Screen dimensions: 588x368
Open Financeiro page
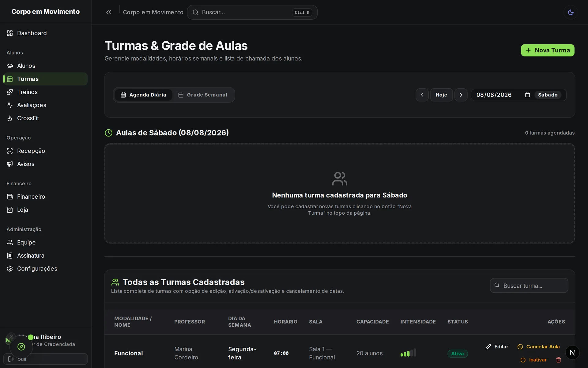(x=45, y=197)
